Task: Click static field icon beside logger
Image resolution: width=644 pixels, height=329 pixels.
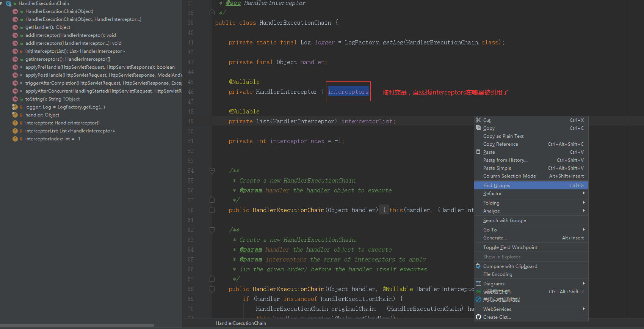Action: (15, 107)
